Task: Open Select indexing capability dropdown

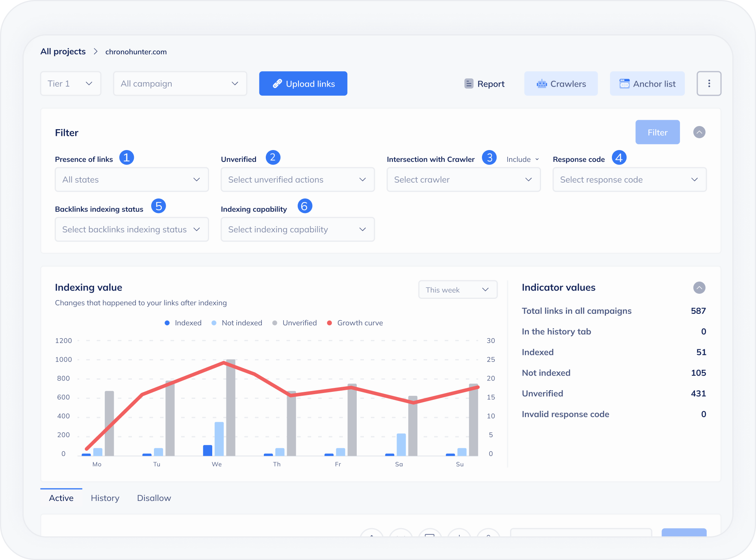Action: coord(298,229)
